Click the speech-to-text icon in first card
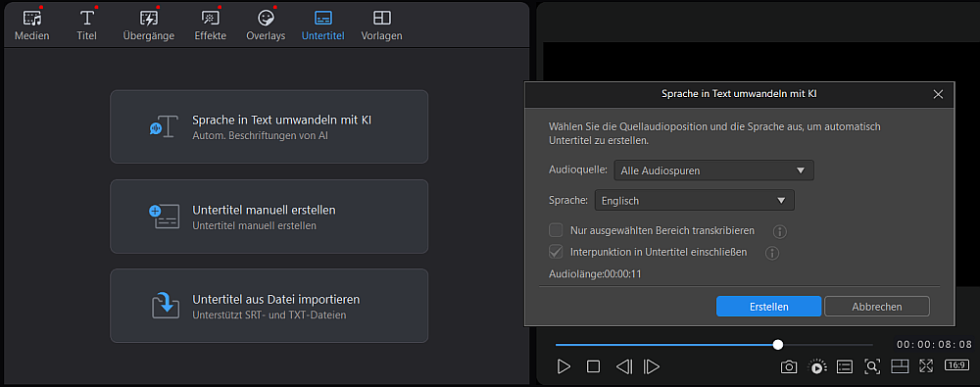Image resolution: width=980 pixels, height=387 pixels. pos(165,126)
